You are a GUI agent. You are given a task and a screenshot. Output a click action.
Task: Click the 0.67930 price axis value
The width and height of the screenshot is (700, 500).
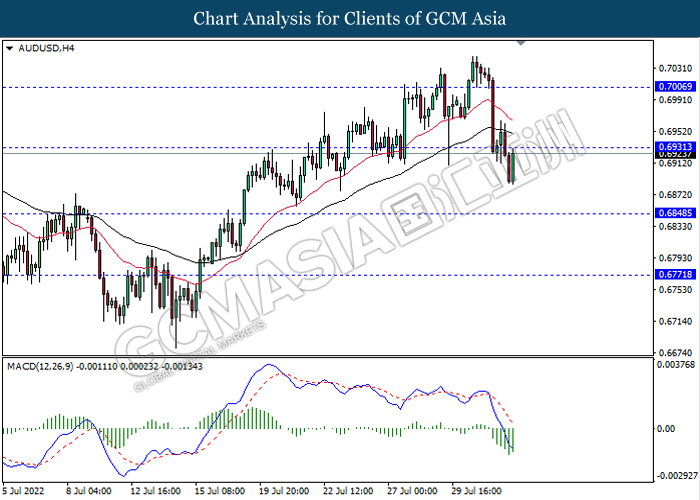coord(675,258)
